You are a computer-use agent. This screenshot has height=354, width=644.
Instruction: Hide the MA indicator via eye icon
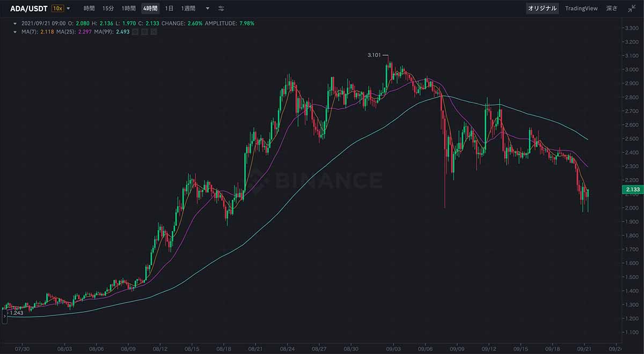(135, 32)
